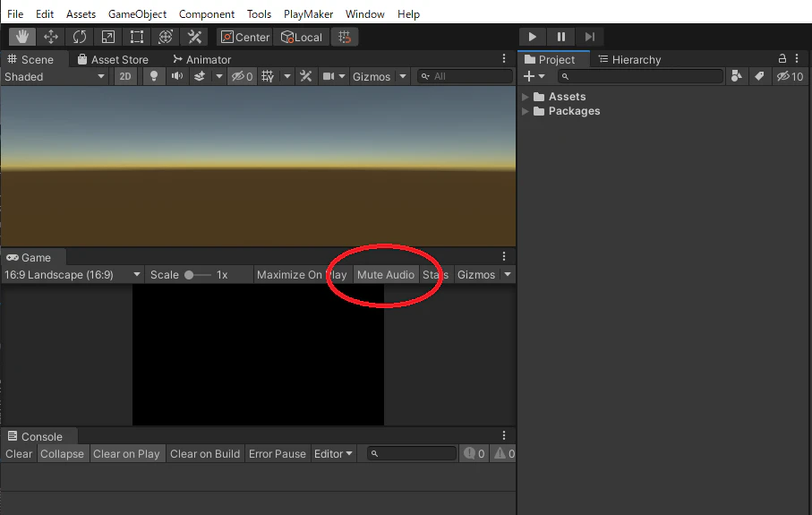Open the Assets menu

click(81, 14)
